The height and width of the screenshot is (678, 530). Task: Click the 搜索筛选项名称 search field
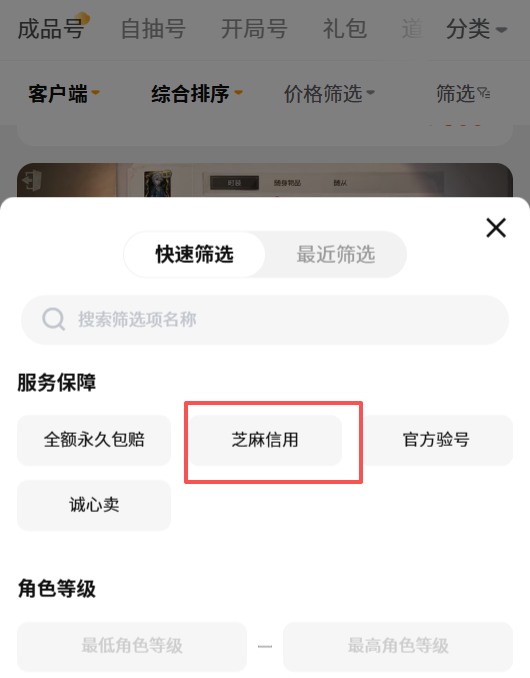coord(265,320)
